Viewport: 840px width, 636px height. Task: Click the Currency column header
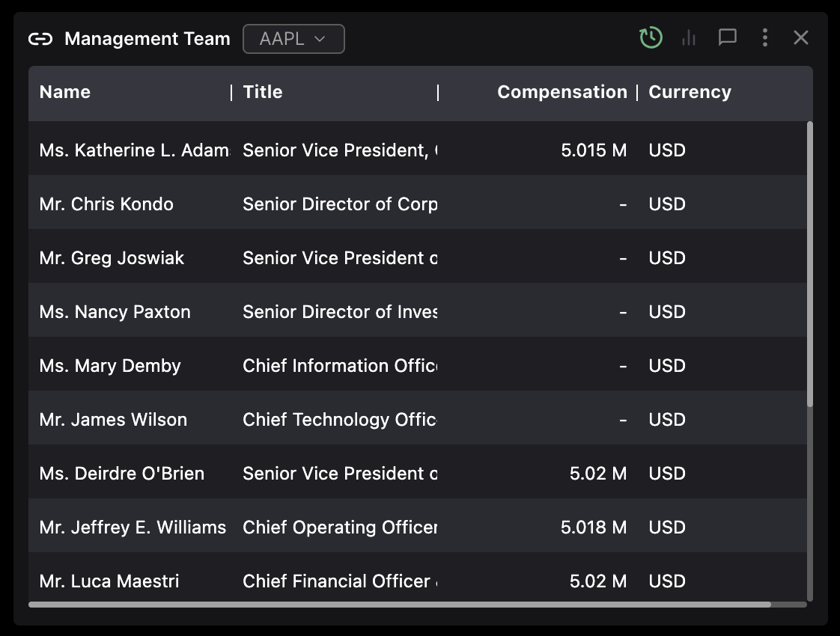(690, 92)
